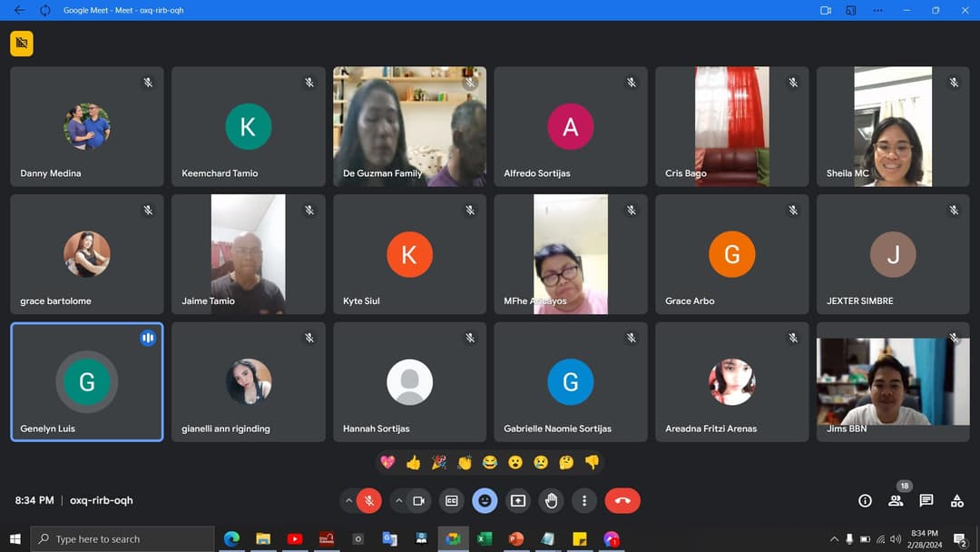980x552 pixels.
Task: Close the emoji reactions button
Action: point(485,501)
